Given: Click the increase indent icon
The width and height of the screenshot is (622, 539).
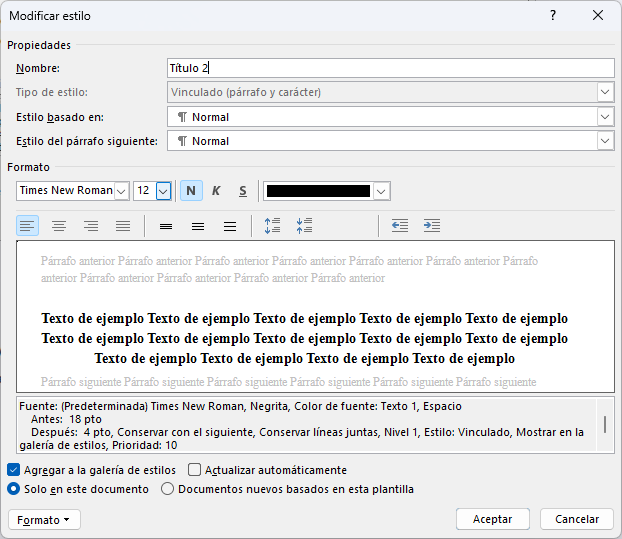Looking at the screenshot, I should pos(431,226).
